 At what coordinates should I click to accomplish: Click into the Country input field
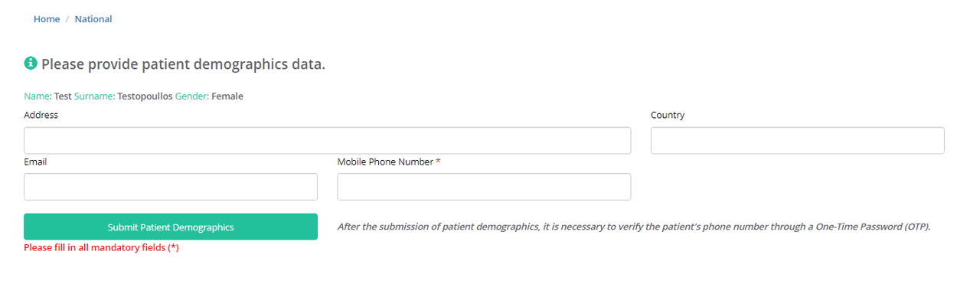pos(797,141)
